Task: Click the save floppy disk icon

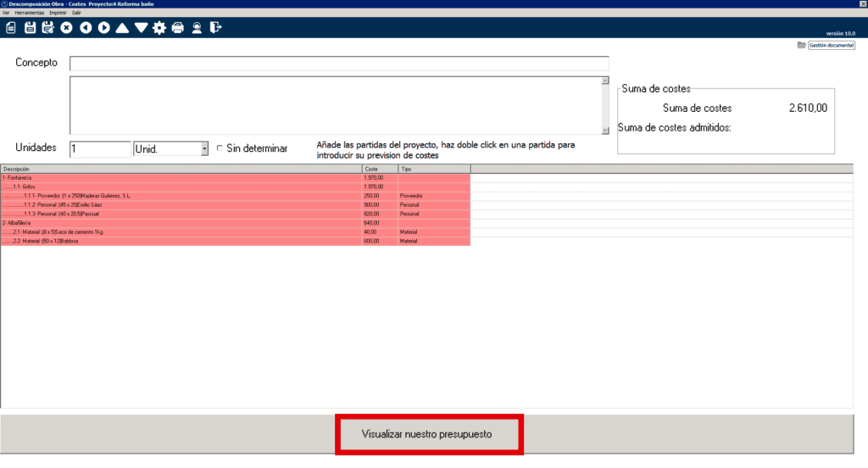Action: pos(31,28)
